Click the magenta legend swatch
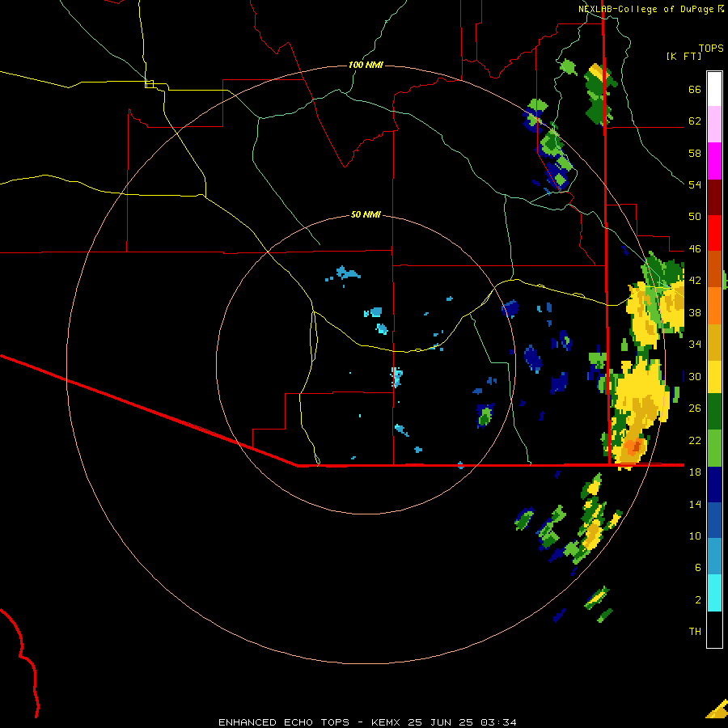Image resolution: width=728 pixels, height=728 pixels. 714,161
